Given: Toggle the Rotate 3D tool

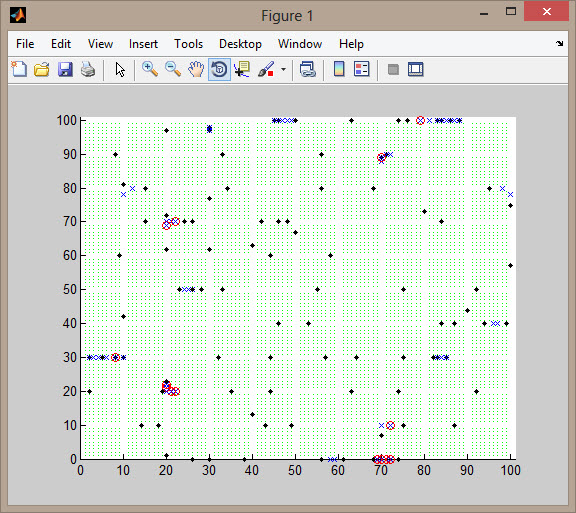Looking at the screenshot, I should 219,69.
